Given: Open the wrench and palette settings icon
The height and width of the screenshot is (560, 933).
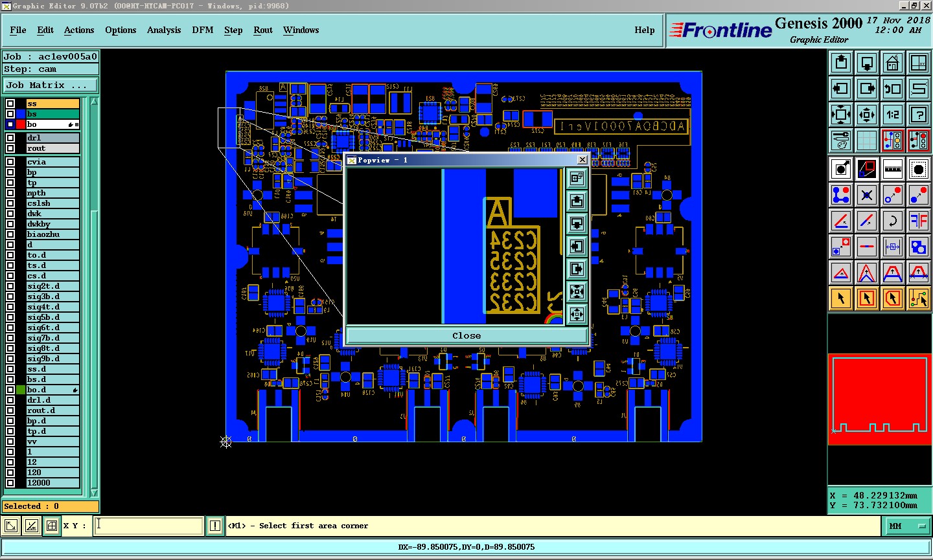Looking at the screenshot, I should pos(841,139).
